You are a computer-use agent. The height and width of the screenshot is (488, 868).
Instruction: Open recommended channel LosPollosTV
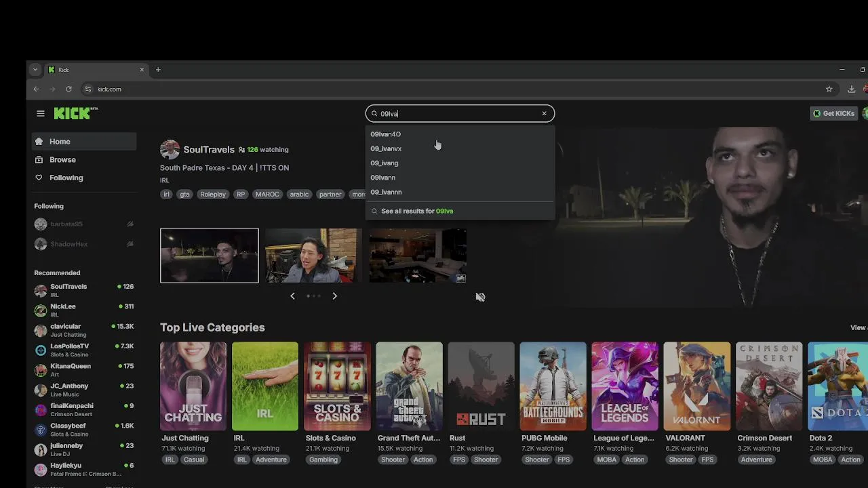coord(84,350)
